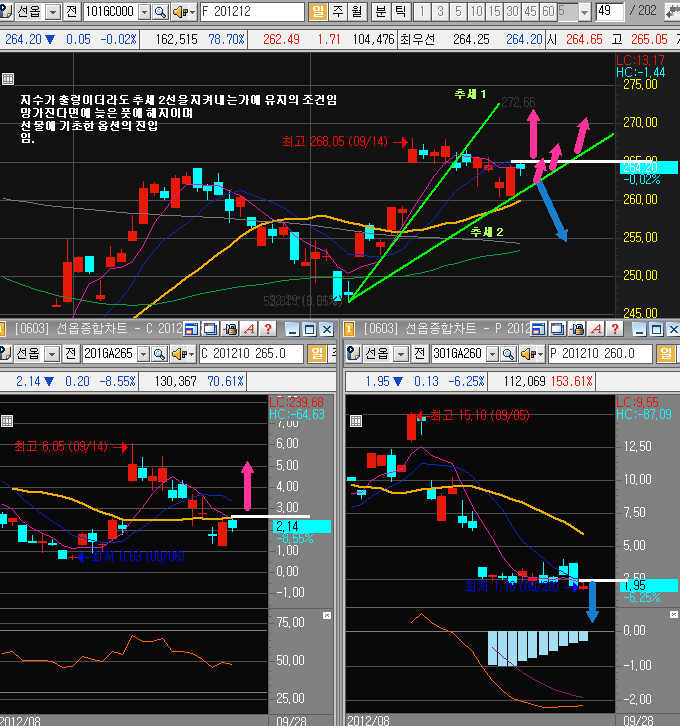The width and height of the screenshot is (680, 726).
Task: Select the 분 (minute) chart tab
Action: [x=380, y=12]
